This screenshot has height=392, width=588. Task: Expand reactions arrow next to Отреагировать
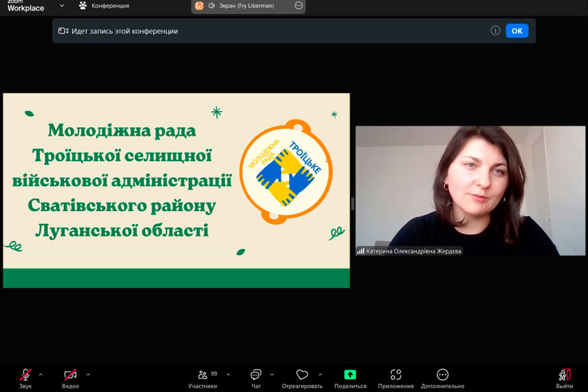coord(320,374)
